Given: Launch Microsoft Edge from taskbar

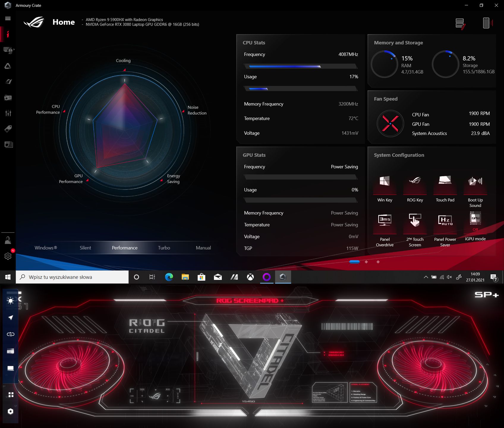Looking at the screenshot, I should coord(169,277).
